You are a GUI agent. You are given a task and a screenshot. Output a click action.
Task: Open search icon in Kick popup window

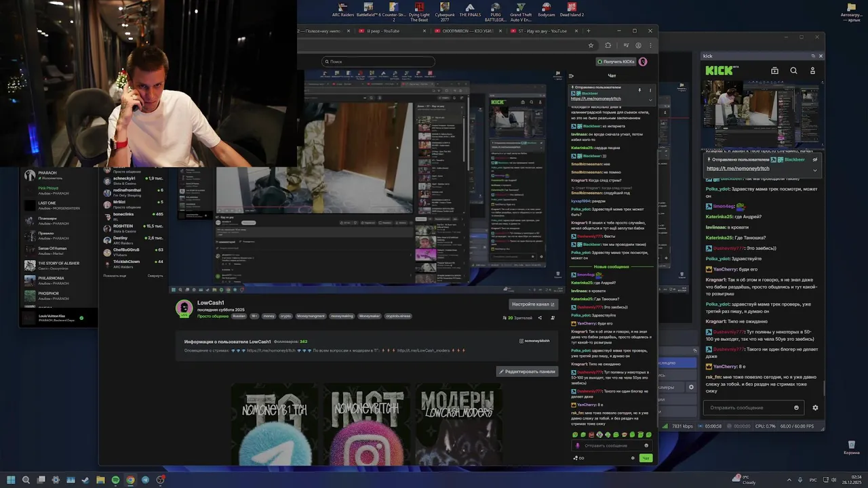[x=793, y=70]
